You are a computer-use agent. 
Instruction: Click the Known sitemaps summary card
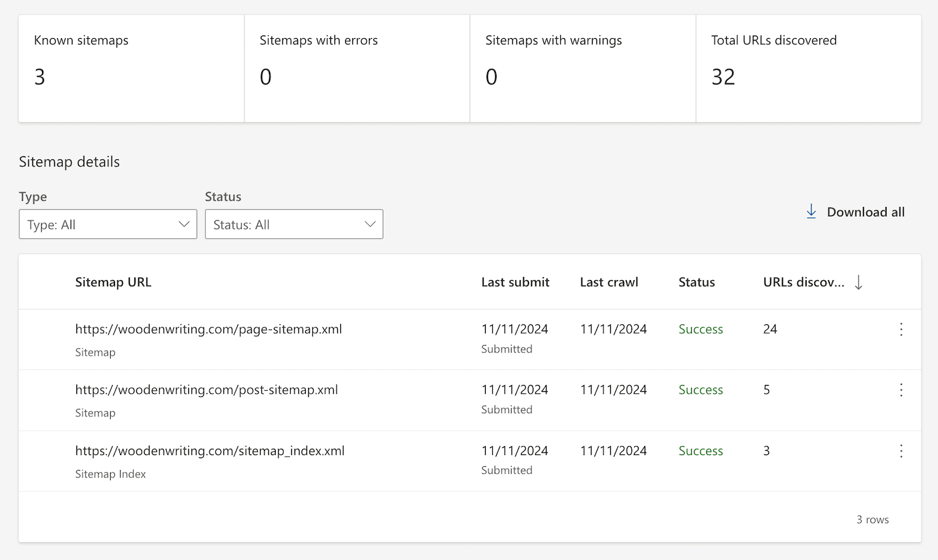click(x=131, y=68)
